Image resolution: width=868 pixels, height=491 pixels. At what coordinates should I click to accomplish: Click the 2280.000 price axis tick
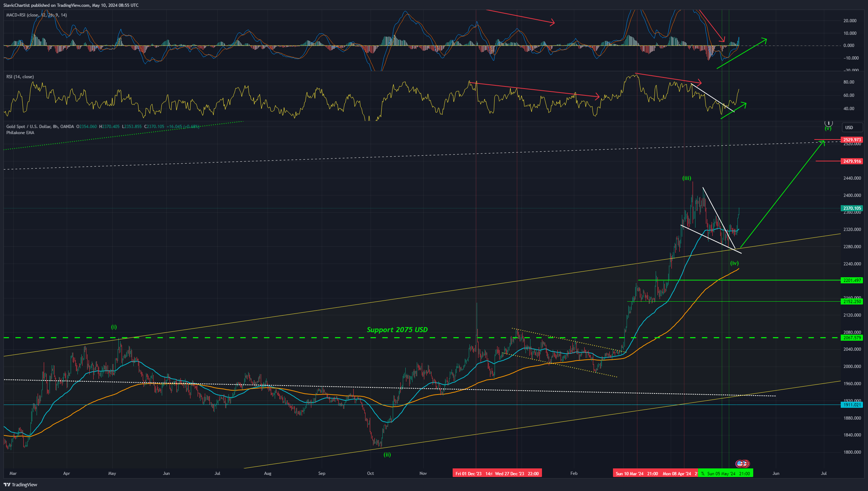pyautogui.click(x=852, y=247)
